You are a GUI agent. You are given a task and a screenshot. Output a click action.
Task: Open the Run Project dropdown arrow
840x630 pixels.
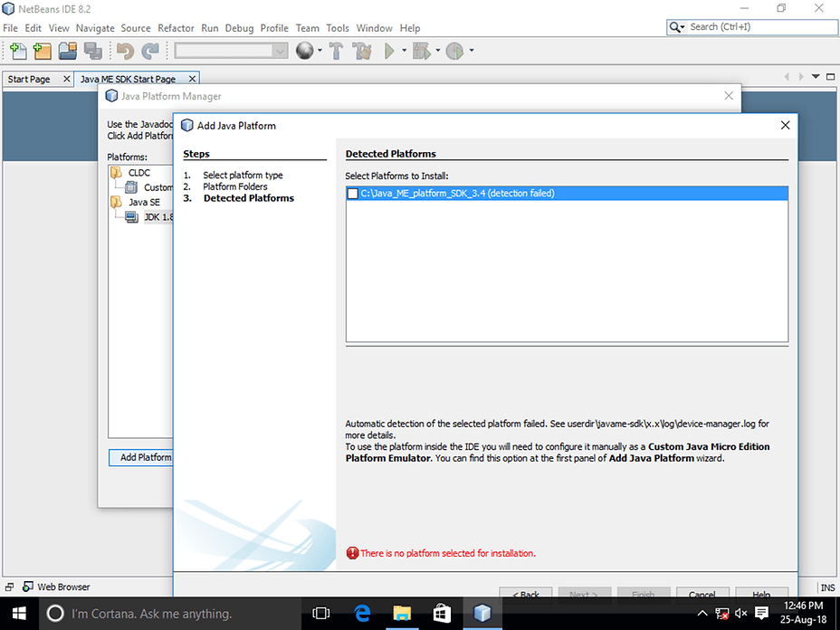[404, 51]
